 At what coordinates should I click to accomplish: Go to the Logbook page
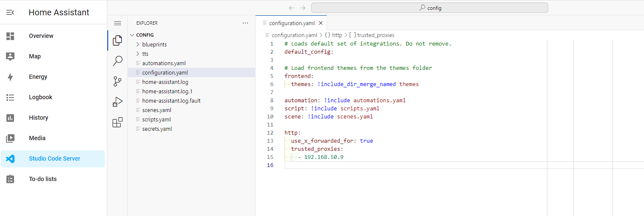[x=40, y=97]
